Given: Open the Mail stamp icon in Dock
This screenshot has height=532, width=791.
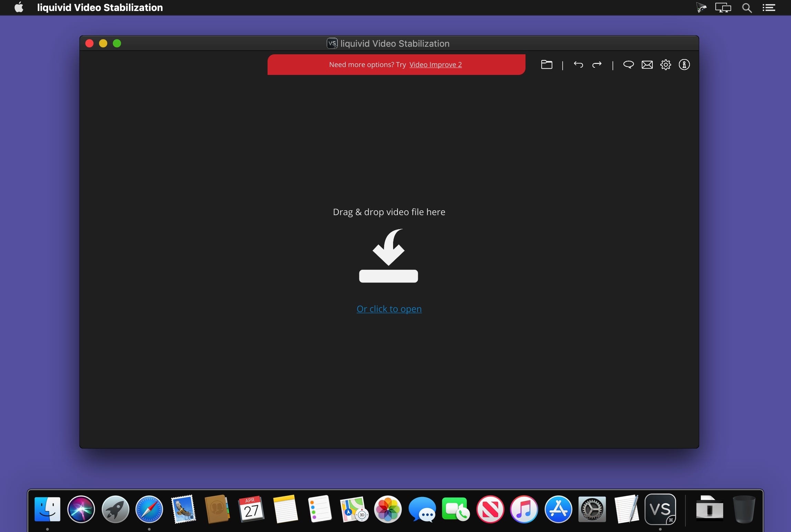Looking at the screenshot, I should (x=184, y=509).
